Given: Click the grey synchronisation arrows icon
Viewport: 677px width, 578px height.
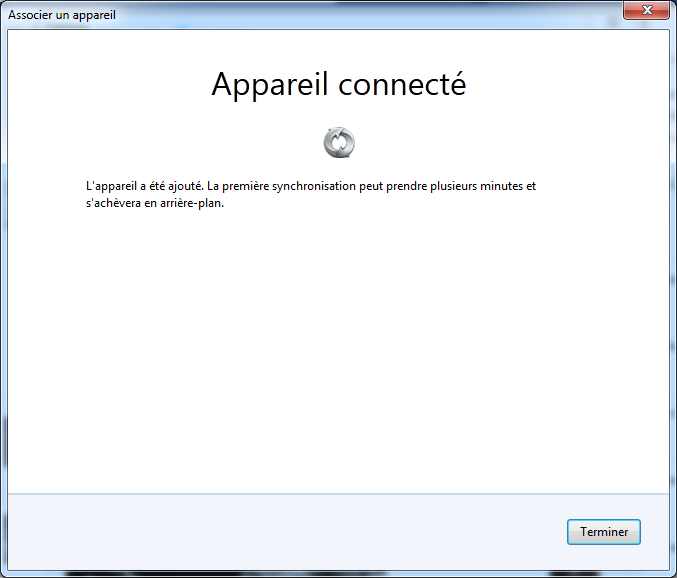Looking at the screenshot, I should 339,142.
